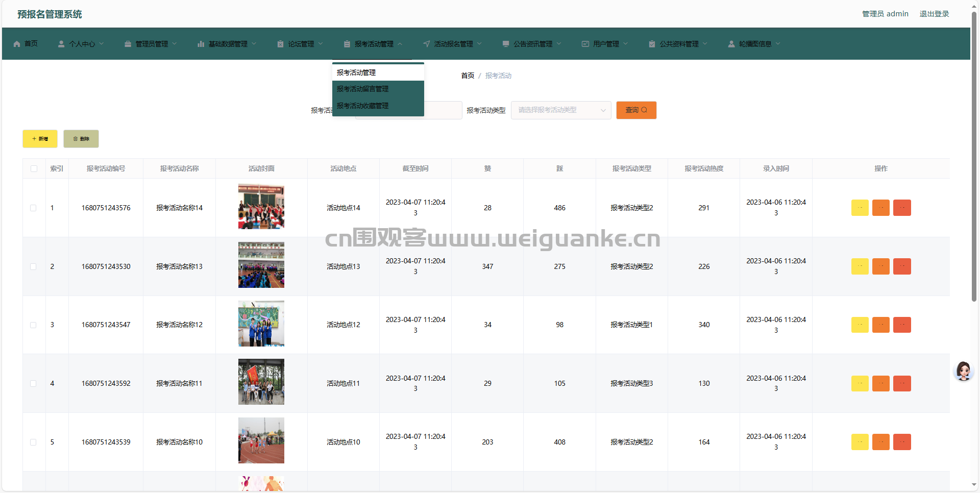
Task: Click red action button in 报考活动名称10 row
Action: point(902,442)
